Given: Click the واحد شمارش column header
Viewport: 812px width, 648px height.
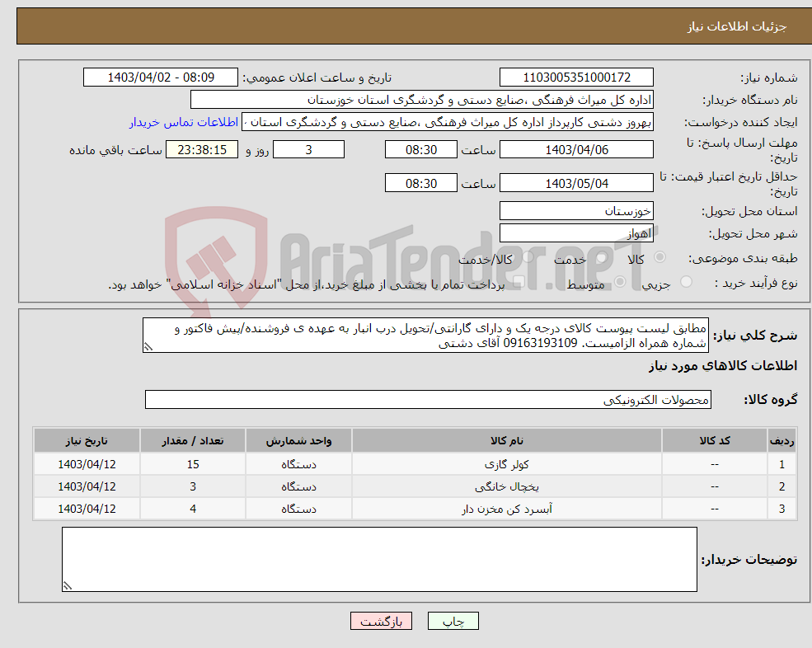Looking at the screenshot, I should [298, 440].
